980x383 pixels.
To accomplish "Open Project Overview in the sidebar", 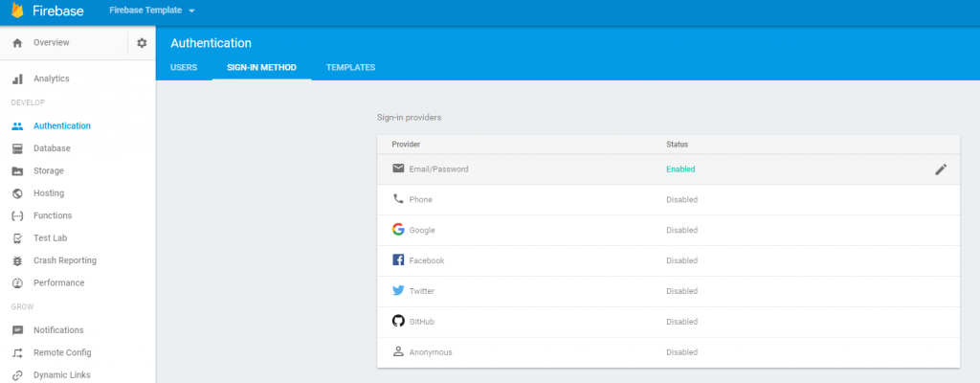I will pos(51,43).
